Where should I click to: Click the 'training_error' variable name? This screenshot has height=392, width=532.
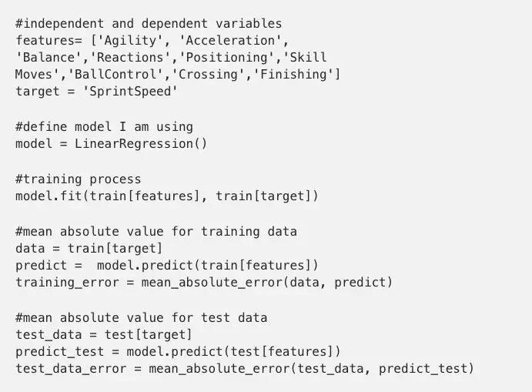coord(67,283)
